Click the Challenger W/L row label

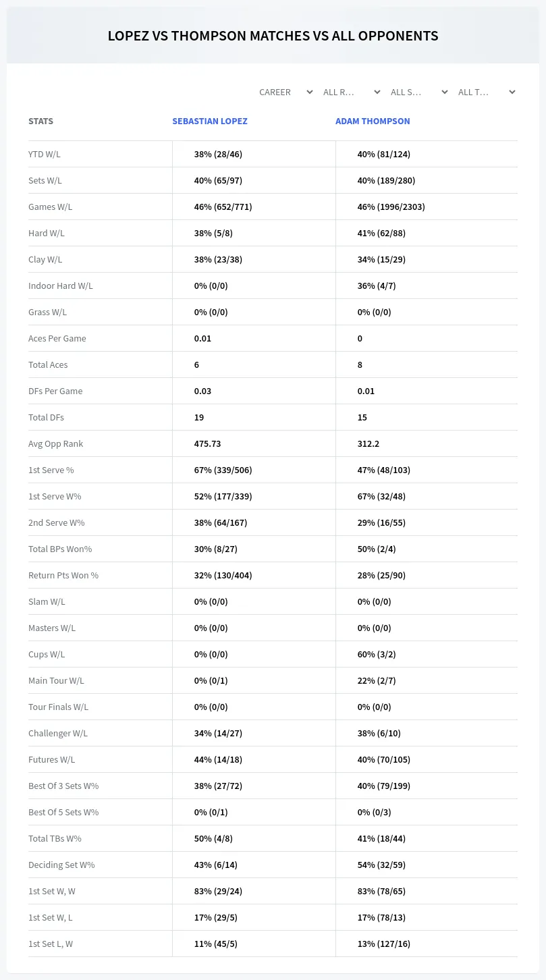click(x=58, y=733)
